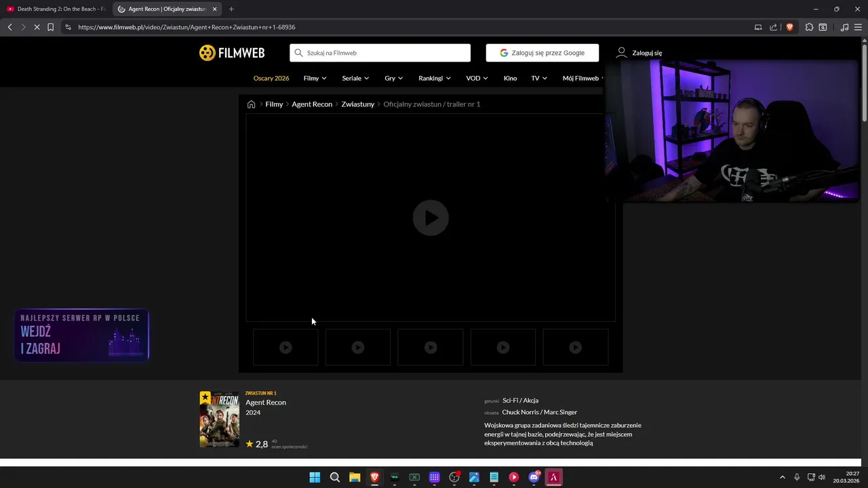This screenshot has width=868, height=488.
Task: Click the Zaloguj się link
Action: pyautogui.click(x=647, y=53)
